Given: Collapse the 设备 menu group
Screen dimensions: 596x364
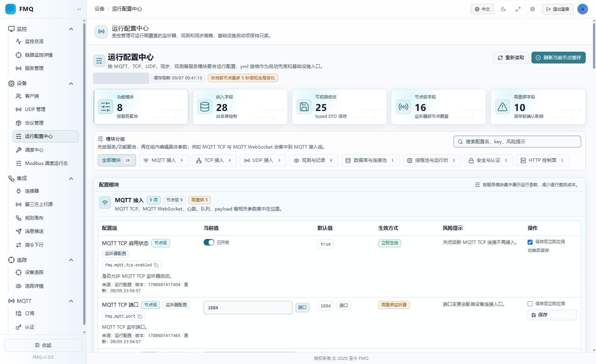Looking at the screenshot, I should (71, 84).
